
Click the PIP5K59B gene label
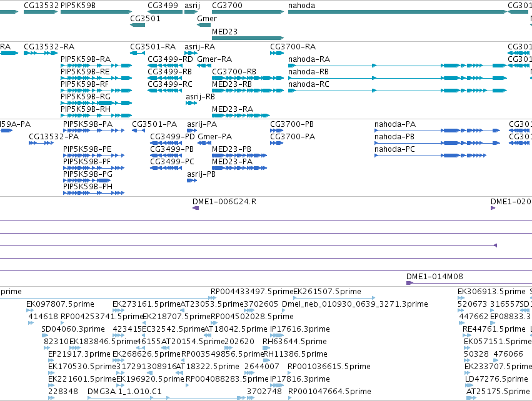click(x=78, y=6)
